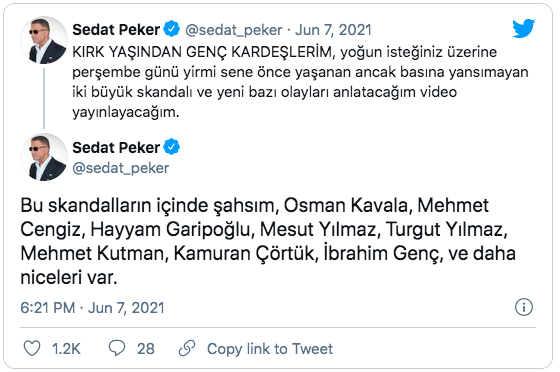This screenshot has height=372, width=560.
Task: Click the main tweet text about Osman Kavala
Action: pos(268,241)
